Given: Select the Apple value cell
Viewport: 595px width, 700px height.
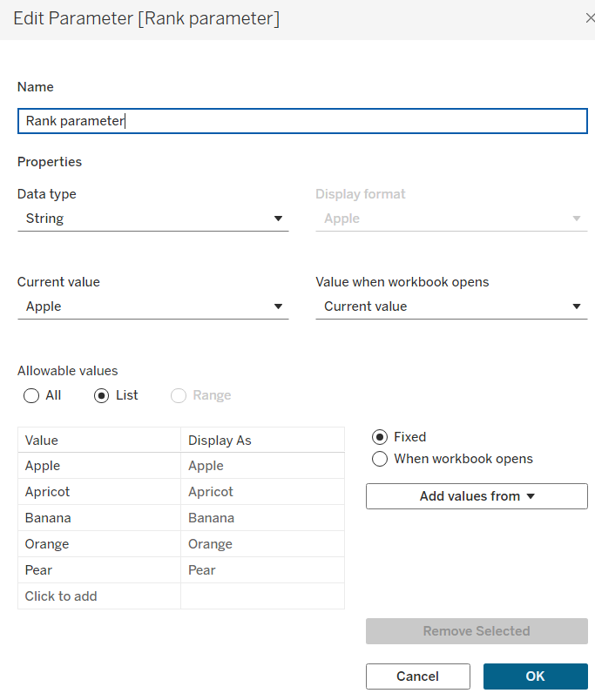Looking at the screenshot, I should coord(98,466).
